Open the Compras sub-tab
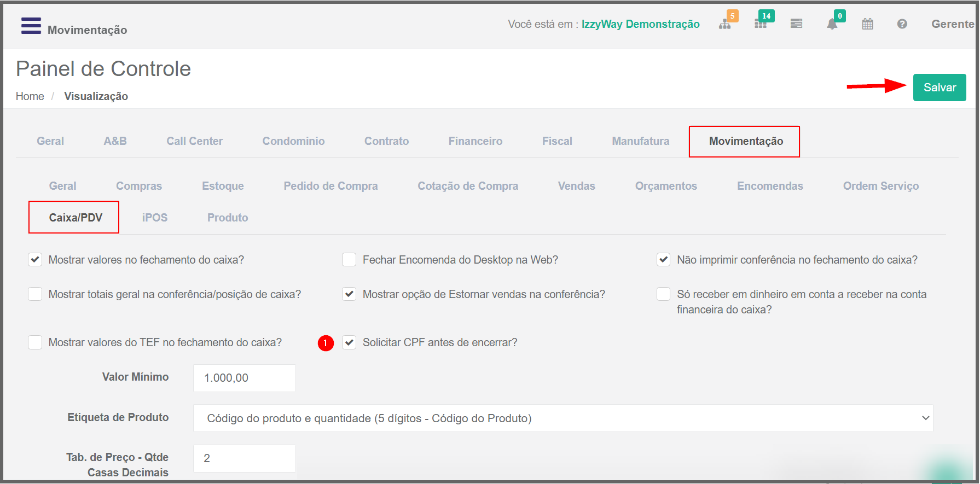This screenshot has width=980, height=484. pos(139,186)
